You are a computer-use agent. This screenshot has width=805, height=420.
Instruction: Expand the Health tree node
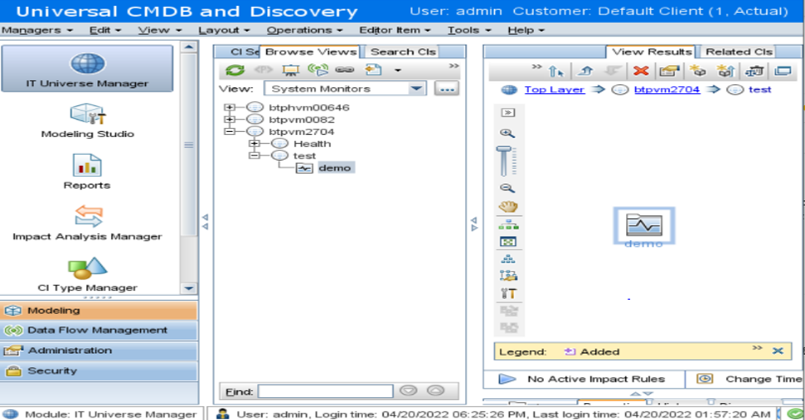coord(254,144)
